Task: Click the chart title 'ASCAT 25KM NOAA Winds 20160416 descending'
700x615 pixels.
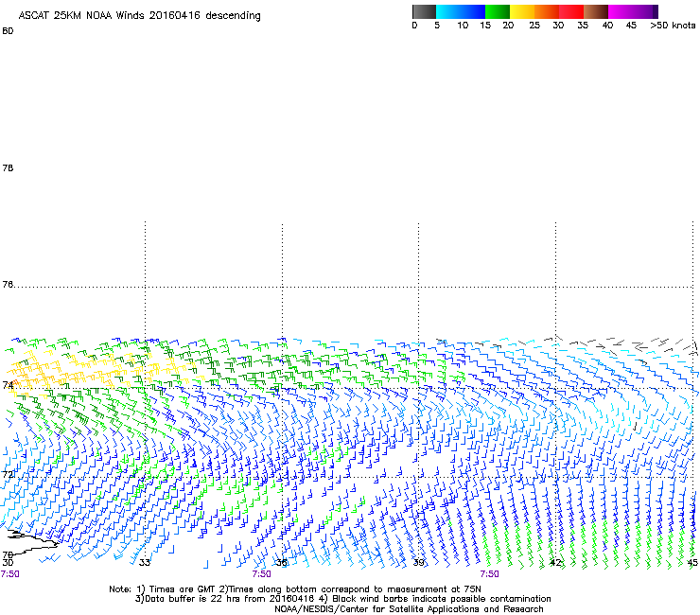Action: click(x=139, y=16)
